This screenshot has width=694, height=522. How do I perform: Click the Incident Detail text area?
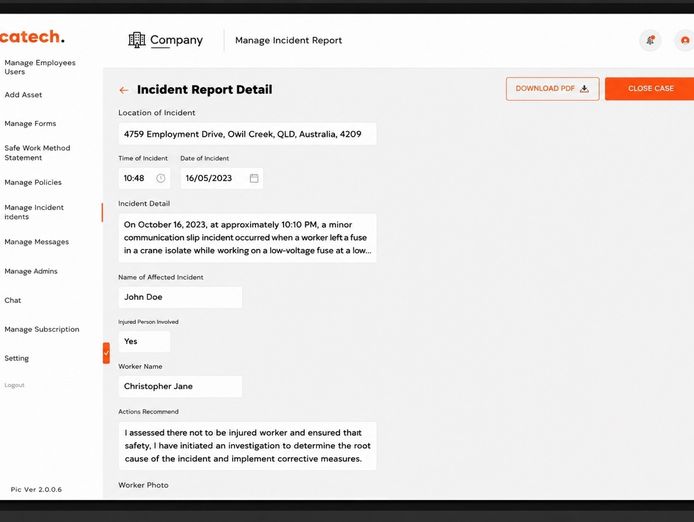point(247,238)
